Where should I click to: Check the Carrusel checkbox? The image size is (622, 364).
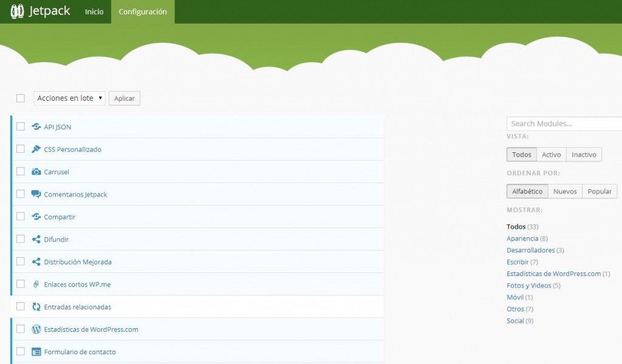coord(21,172)
